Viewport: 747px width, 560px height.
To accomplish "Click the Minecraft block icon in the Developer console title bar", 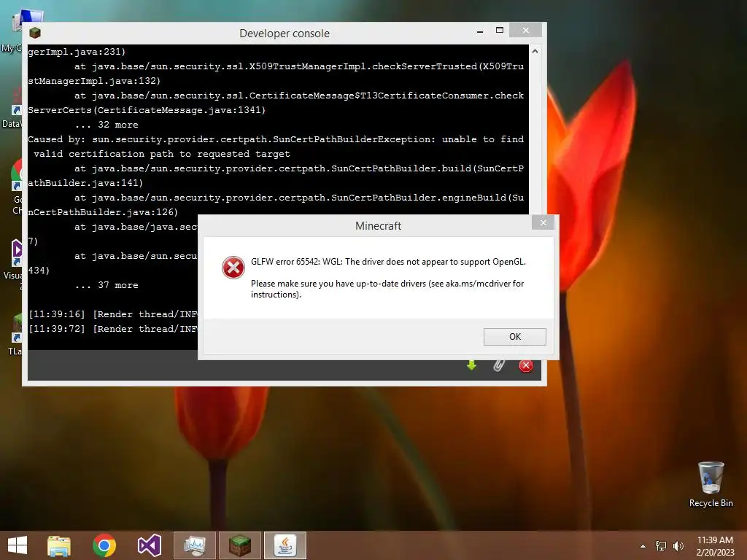I will tap(35, 33).
